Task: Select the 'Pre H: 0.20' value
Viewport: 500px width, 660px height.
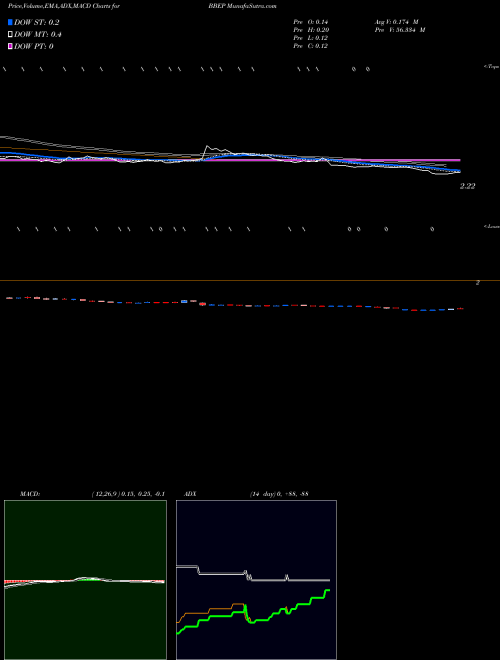Action: click(311, 30)
